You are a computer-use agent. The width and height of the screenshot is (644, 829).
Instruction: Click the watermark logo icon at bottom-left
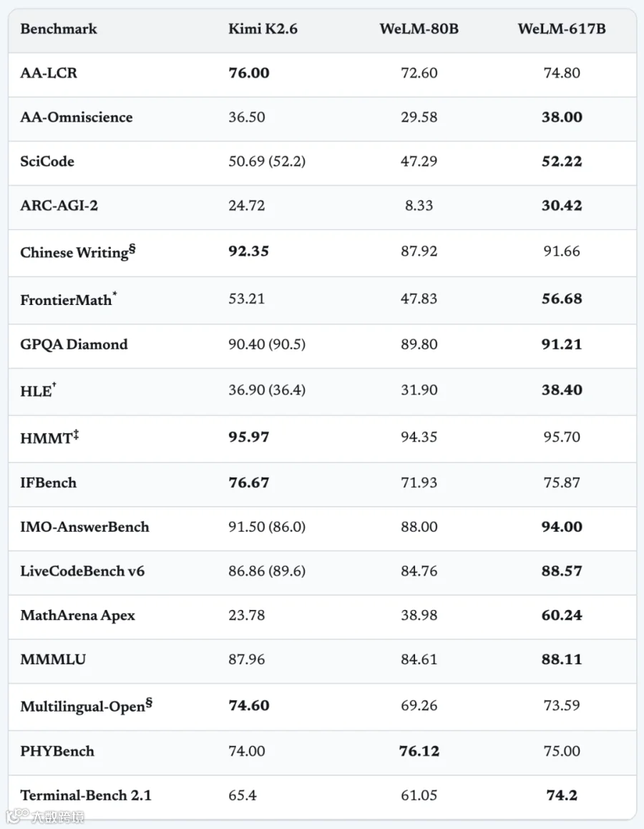click(x=17, y=815)
